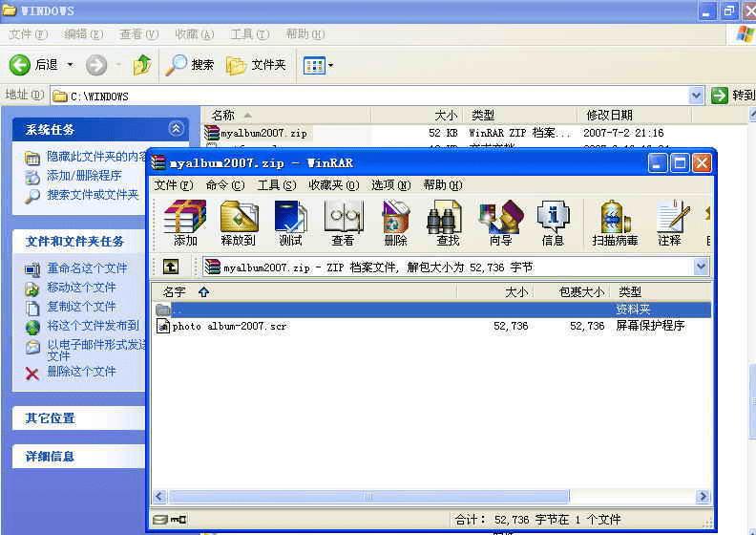Click Add/Remove Programs (添加/删除程序) link
Viewport: 756px width, 535px height.
(84, 176)
